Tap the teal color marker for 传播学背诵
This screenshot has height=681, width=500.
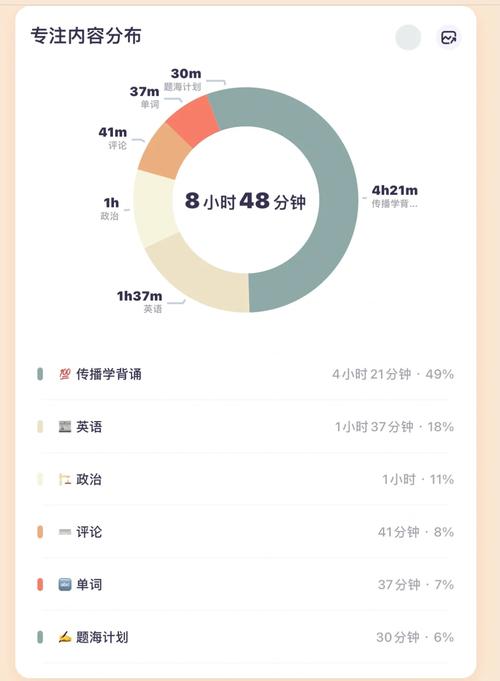click(40, 374)
